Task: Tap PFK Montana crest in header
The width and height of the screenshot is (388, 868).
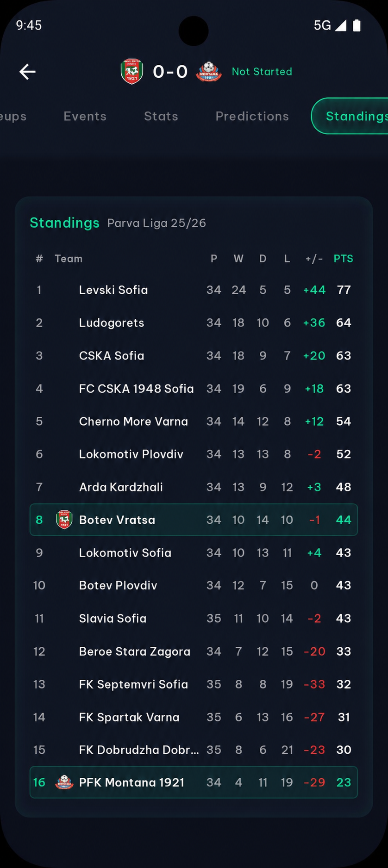Action: (209, 72)
